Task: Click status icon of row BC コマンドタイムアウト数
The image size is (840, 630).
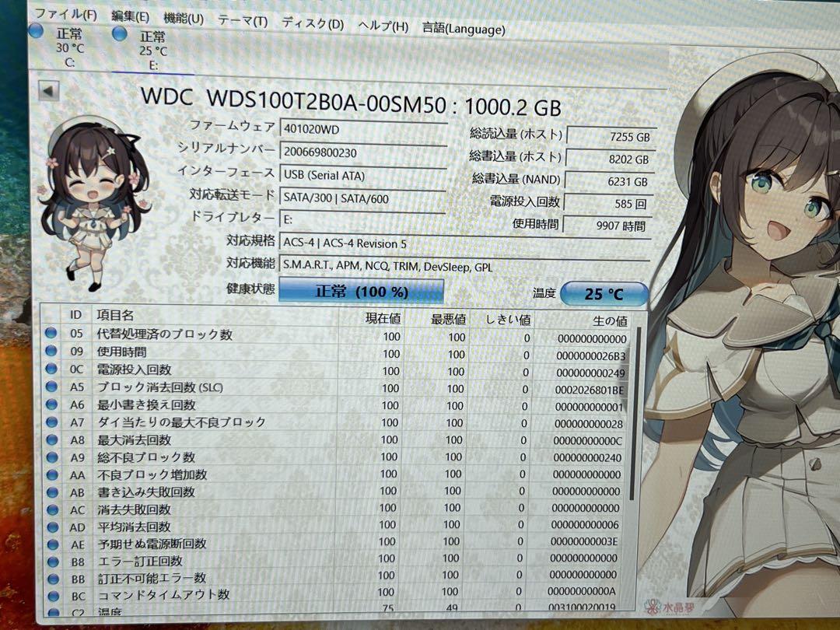Action: click(x=53, y=595)
